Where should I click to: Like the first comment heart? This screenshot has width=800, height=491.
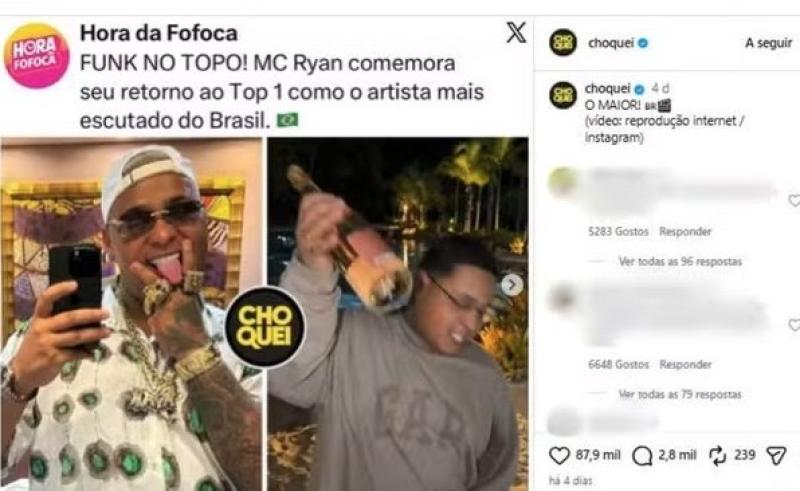coord(795,200)
